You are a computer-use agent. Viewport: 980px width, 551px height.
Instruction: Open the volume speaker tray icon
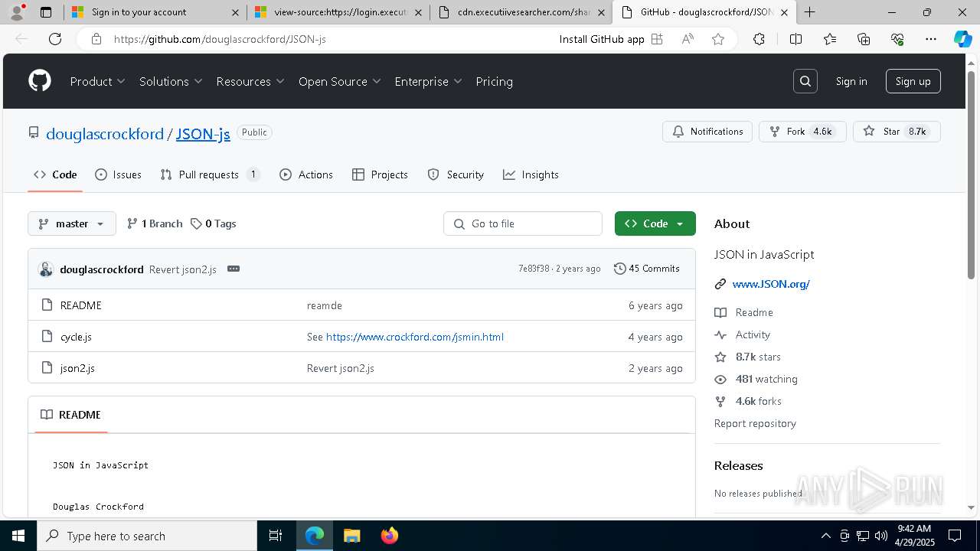click(x=881, y=536)
